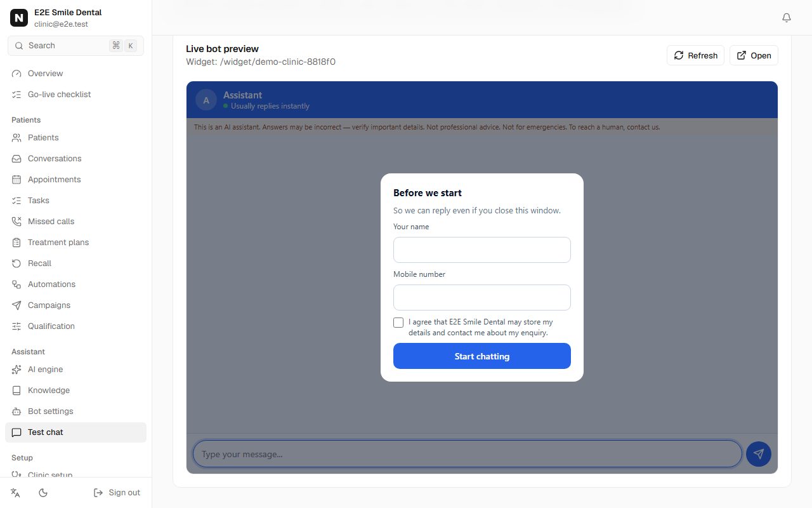812x508 pixels.
Task: Select Treatment plans menu item
Action: (75, 243)
